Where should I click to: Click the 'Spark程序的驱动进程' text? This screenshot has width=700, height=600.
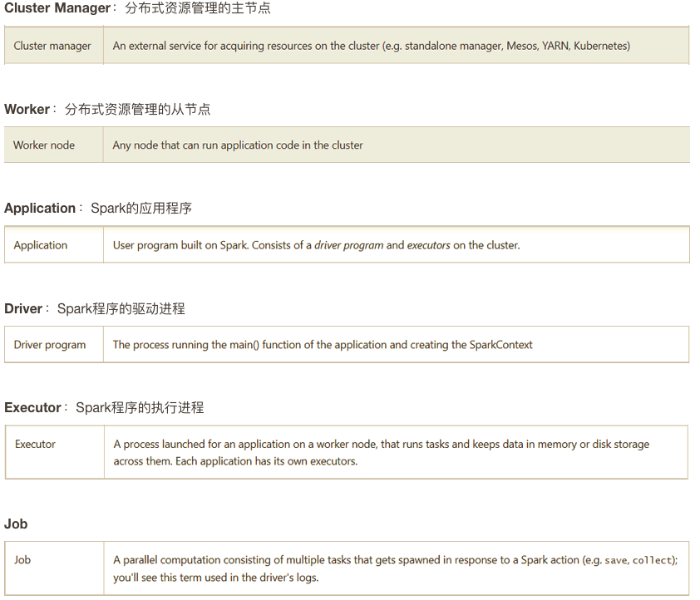(x=121, y=308)
